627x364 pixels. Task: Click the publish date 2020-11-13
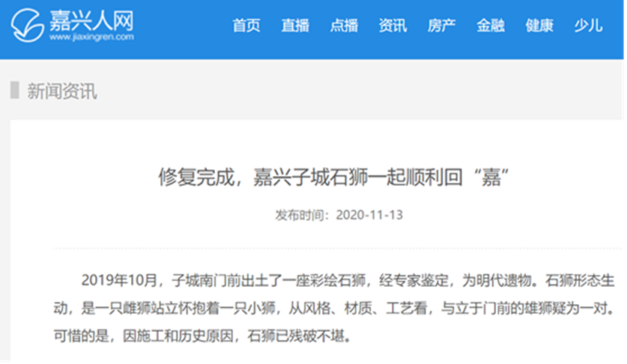click(369, 215)
